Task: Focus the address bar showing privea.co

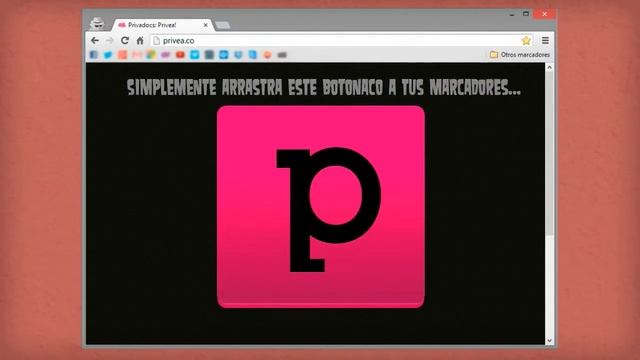Action: point(342,40)
